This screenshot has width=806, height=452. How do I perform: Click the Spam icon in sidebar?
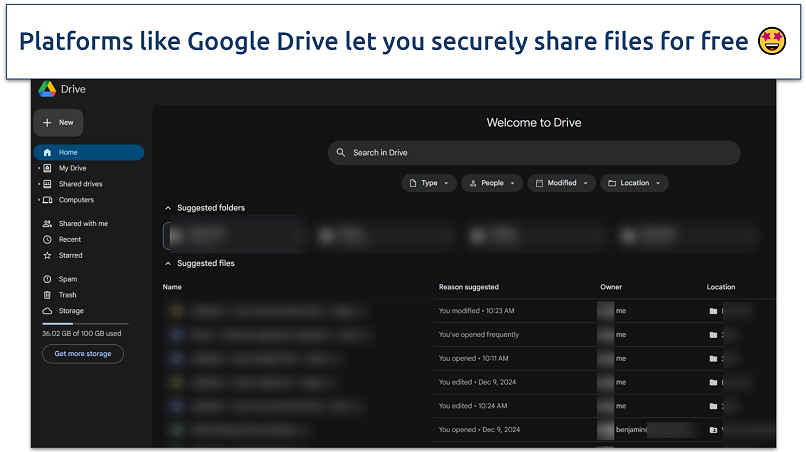tap(47, 280)
